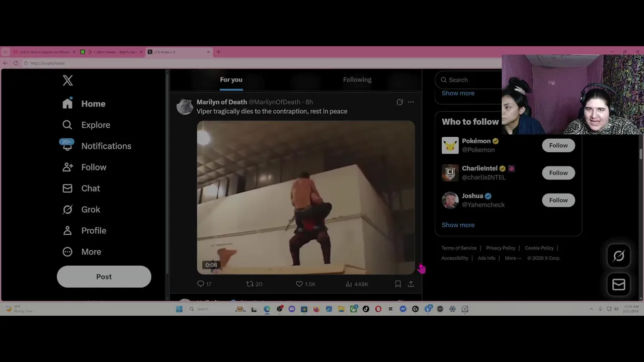
Task: Bookmark the Marilyn of Death post
Action: pyautogui.click(x=398, y=284)
